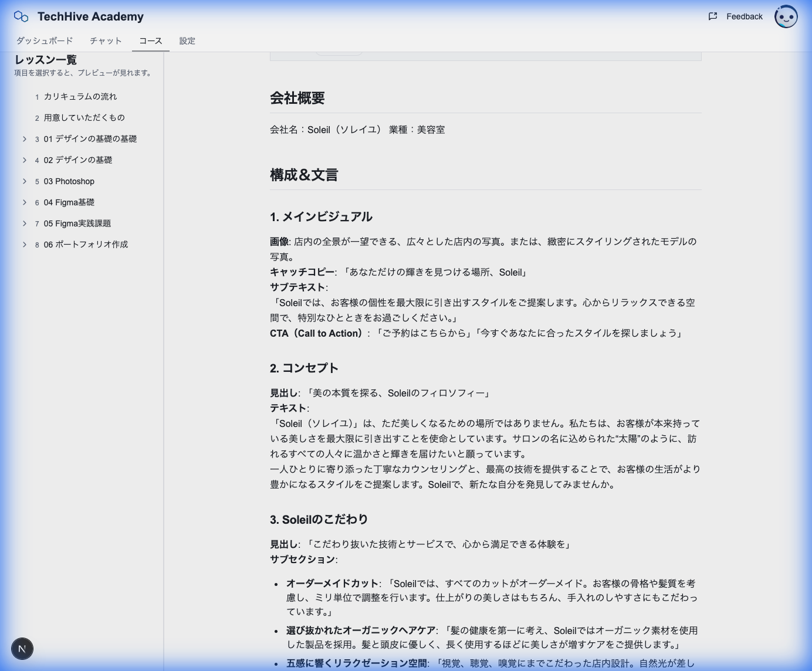
Task: Expand the 06 ポートフォリオ作成 chevron
Action: click(25, 245)
